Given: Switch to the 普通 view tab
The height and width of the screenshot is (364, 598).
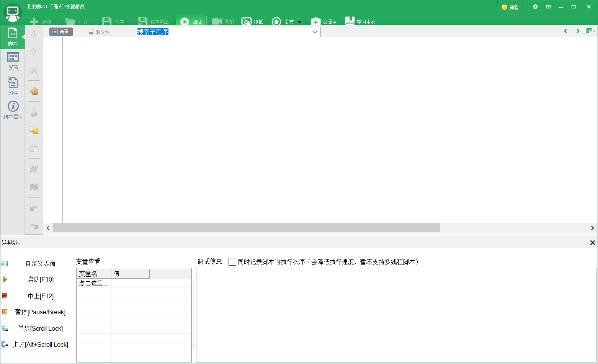Looking at the screenshot, I should point(61,32).
